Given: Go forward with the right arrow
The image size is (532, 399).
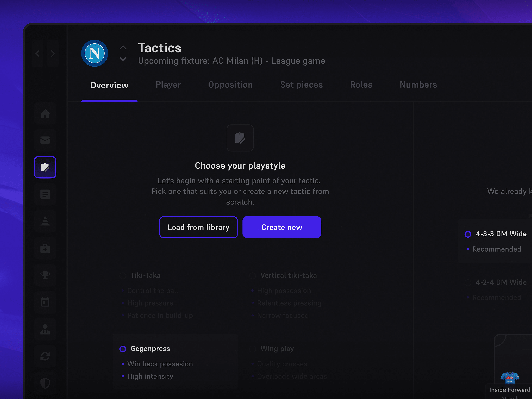Looking at the screenshot, I should [53, 53].
